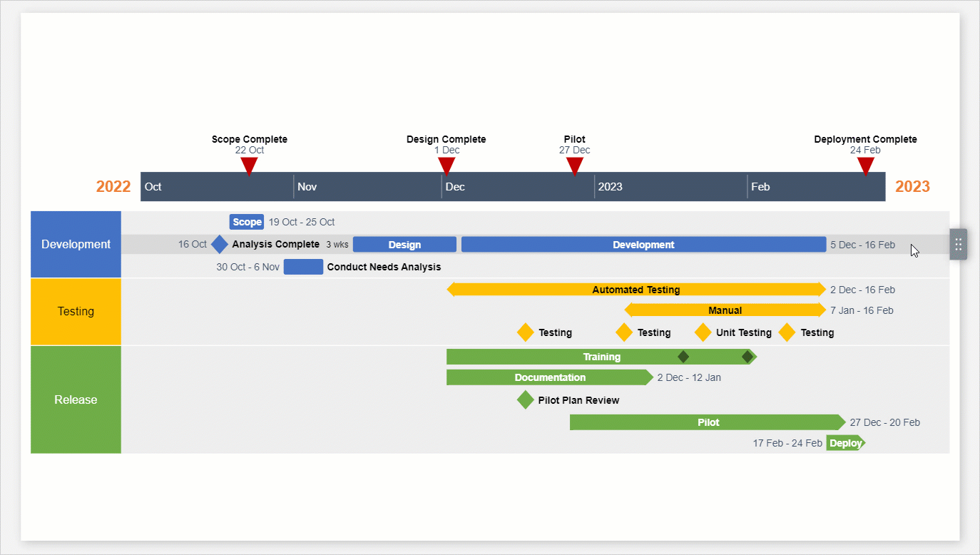The image size is (980, 555).
Task: Select the leftmost yellow Testing diamond
Action: (x=525, y=332)
